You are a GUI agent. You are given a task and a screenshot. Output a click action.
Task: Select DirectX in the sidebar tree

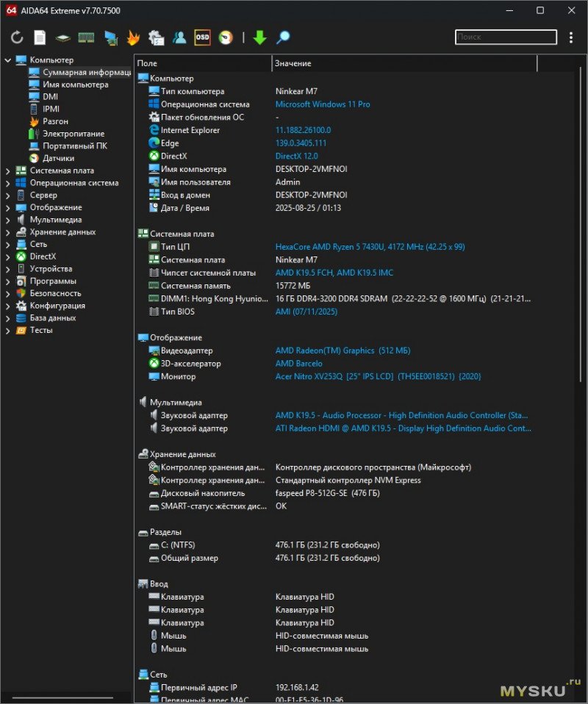pyautogui.click(x=43, y=256)
